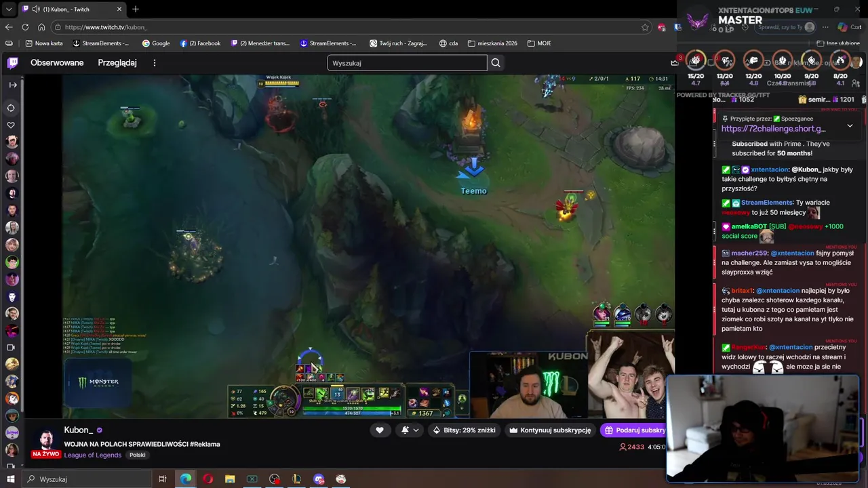Mute tab via speaker icon on Kubon_ tab
Image resolution: width=868 pixels, height=488 pixels.
pyautogui.click(x=35, y=9)
